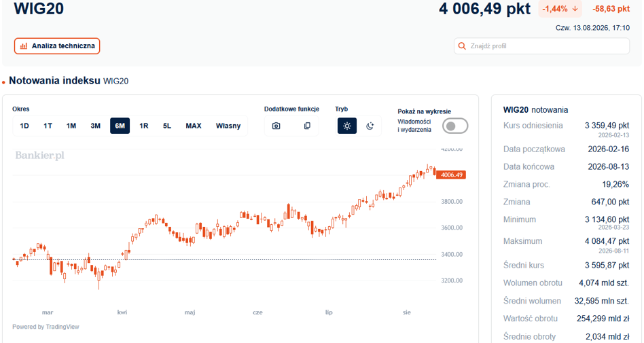Click the 4006.49 price label on the chart
Viewport: 644px width, 343px height.
[x=451, y=175]
